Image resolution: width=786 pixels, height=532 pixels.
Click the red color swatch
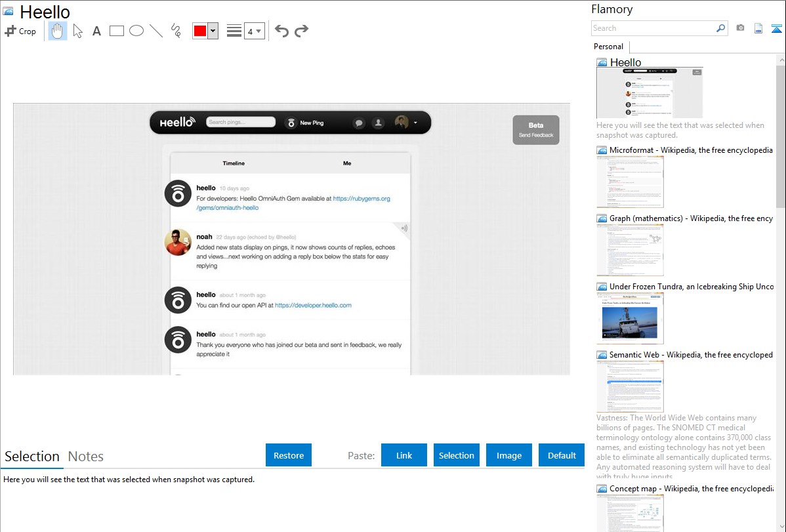click(200, 31)
